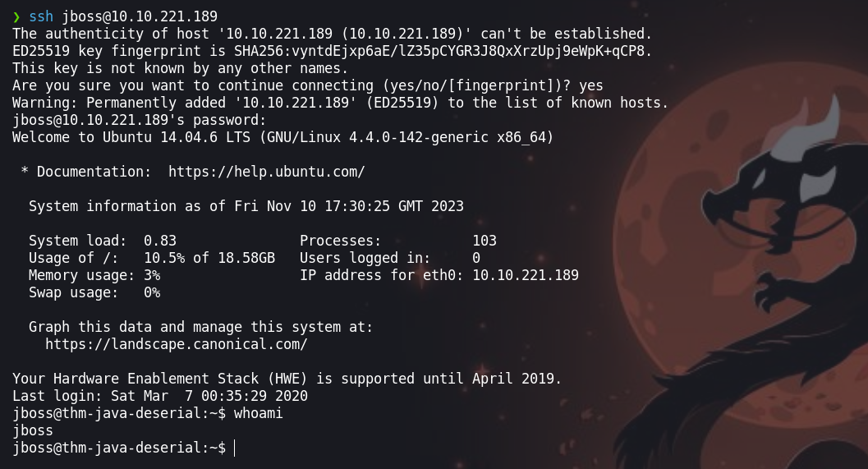868x469 pixels.
Task: Click the prompt arrow before ssh
Action: 16,16
